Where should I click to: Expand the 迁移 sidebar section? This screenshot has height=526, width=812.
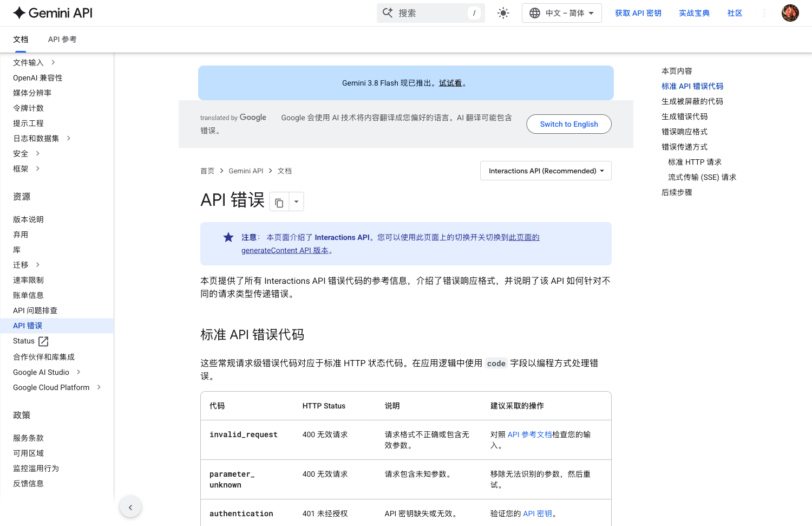tap(38, 265)
